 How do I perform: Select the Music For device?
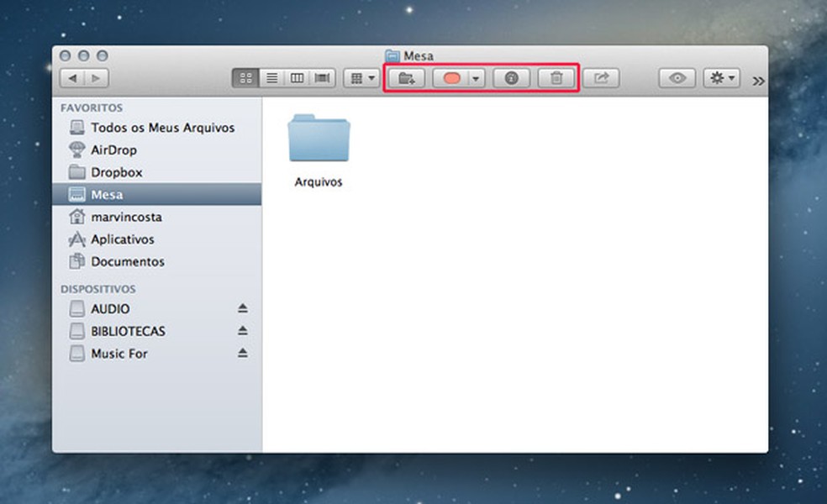(x=156, y=354)
